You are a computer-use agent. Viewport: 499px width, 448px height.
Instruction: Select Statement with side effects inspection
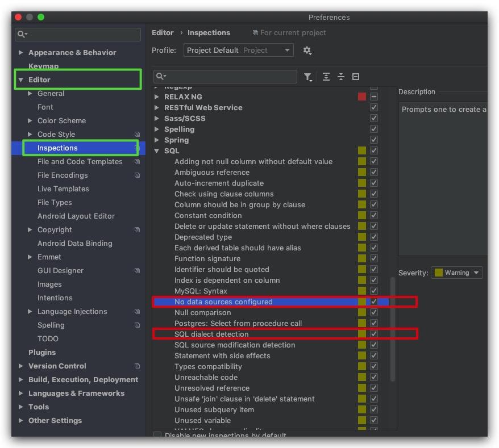click(222, 356)
